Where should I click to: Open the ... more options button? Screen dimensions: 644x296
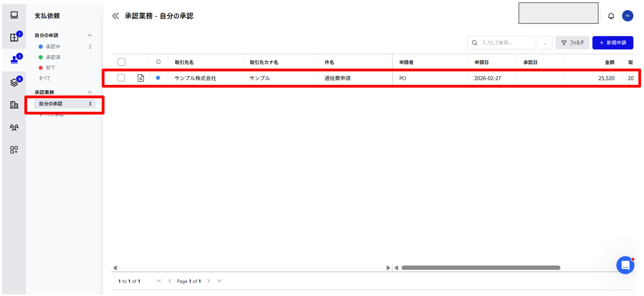(545, 43)
